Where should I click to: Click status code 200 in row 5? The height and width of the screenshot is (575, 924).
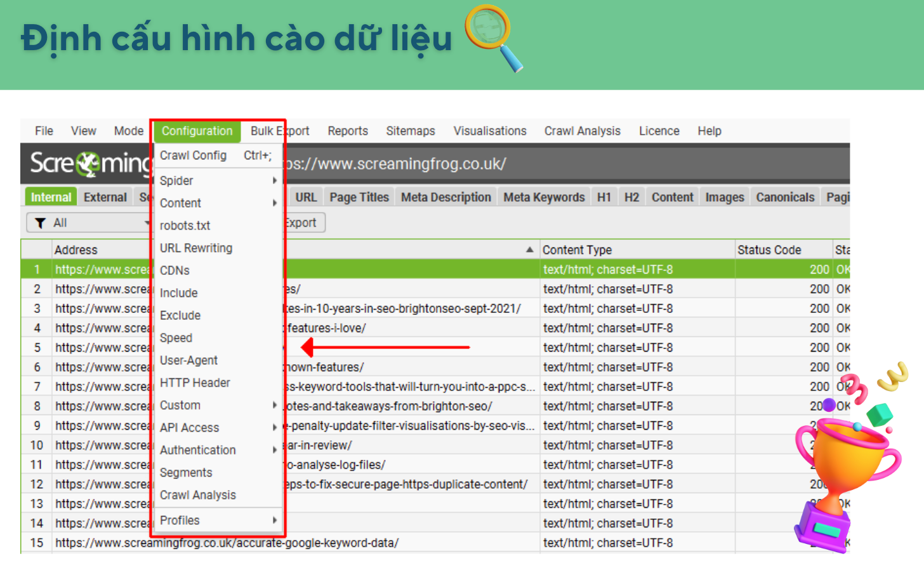coord(819,348)
